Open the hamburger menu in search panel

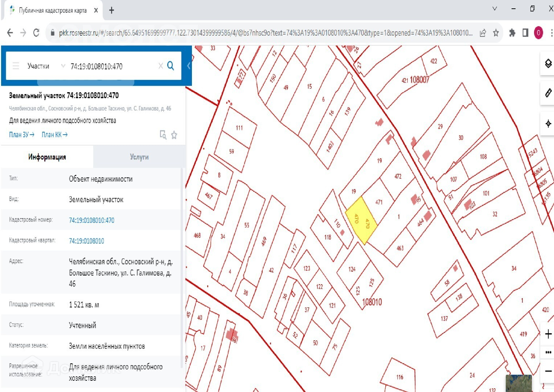click(x=16, y=66)
